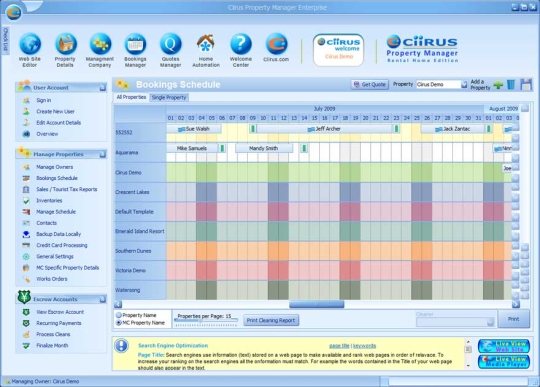Click the floppy disk save icon
Viewport: 540px width, 387px height.
tap(526, 84)
